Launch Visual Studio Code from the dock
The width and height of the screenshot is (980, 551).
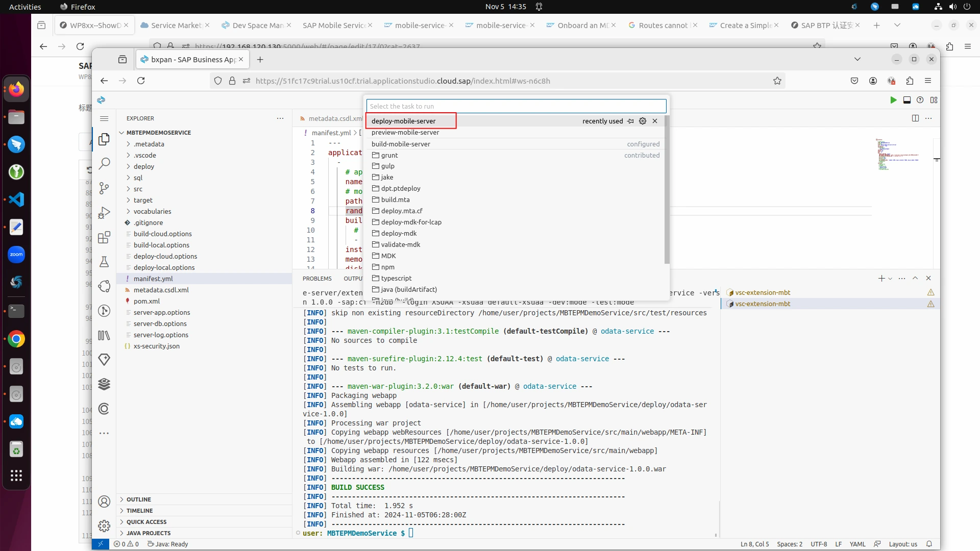16,199
